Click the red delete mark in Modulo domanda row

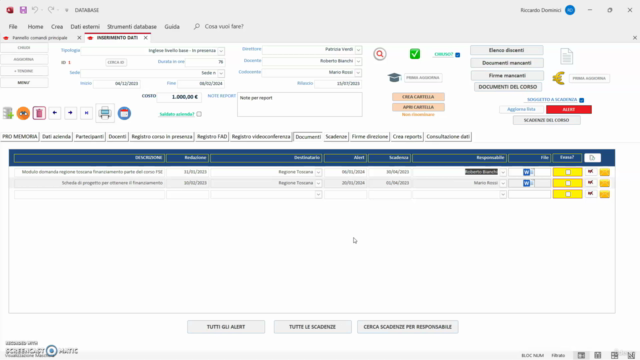click(591, 172)
